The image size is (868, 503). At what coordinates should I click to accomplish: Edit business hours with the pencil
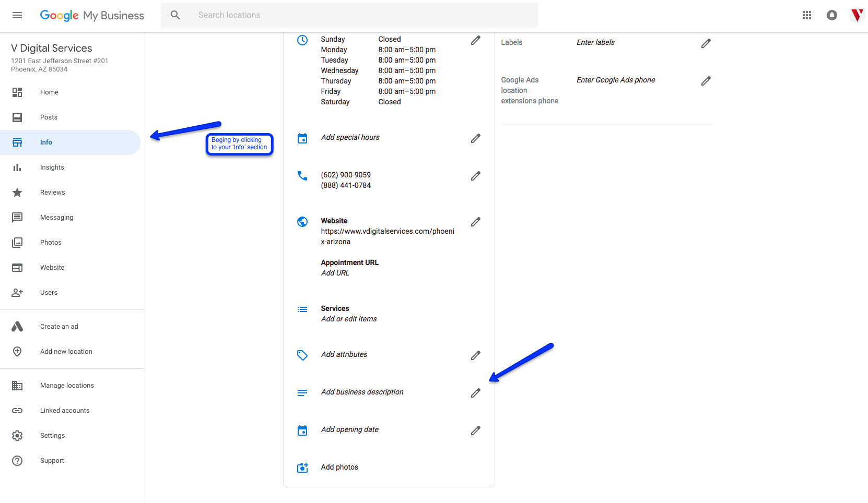pyautogui.click(x=476, y=40)
